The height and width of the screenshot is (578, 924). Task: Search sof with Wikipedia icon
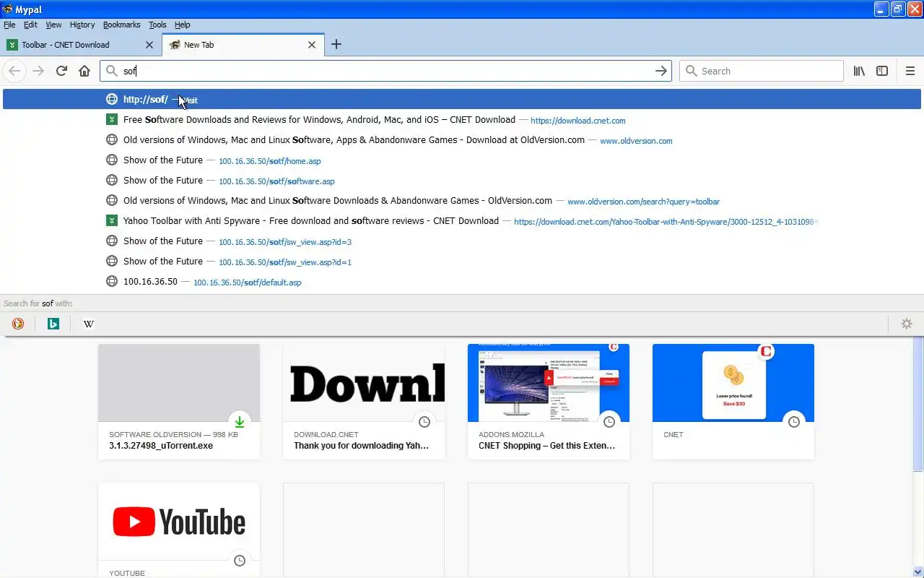89,324
